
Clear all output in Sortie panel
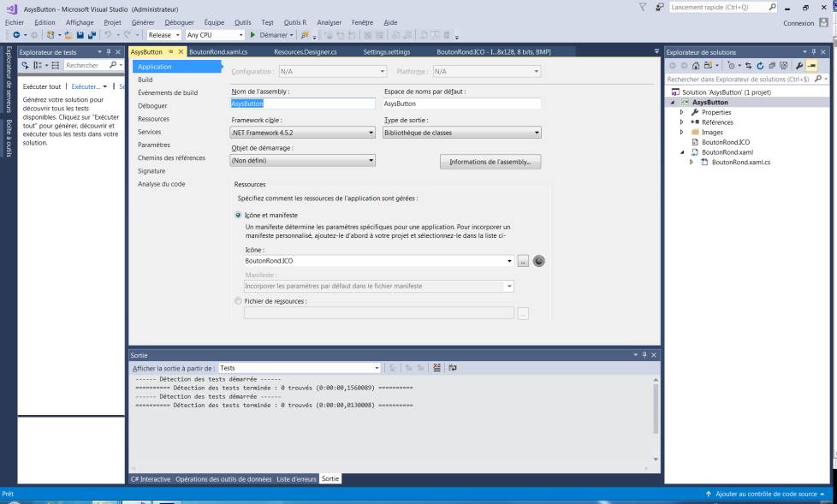pos(436,367)
